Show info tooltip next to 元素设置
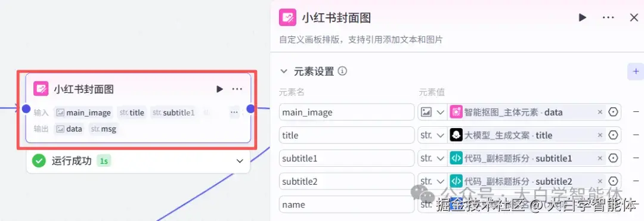Image resolution: width=644 pixels, height=221 pixels. point(342,71)
